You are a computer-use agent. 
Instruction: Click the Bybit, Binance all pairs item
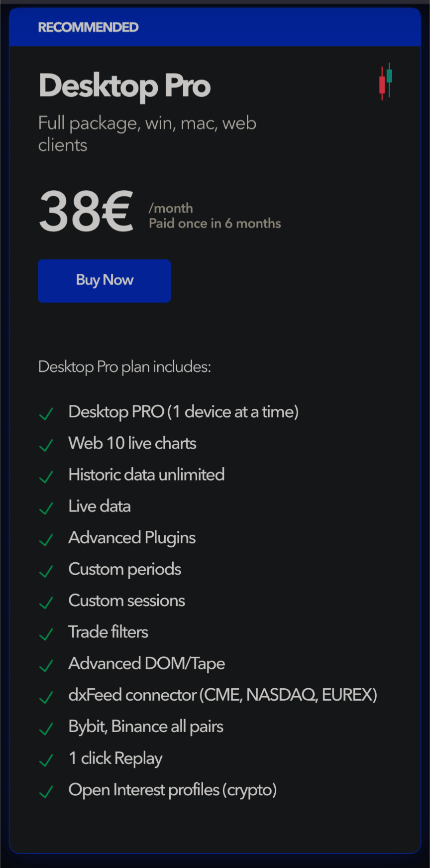point(146,727)
